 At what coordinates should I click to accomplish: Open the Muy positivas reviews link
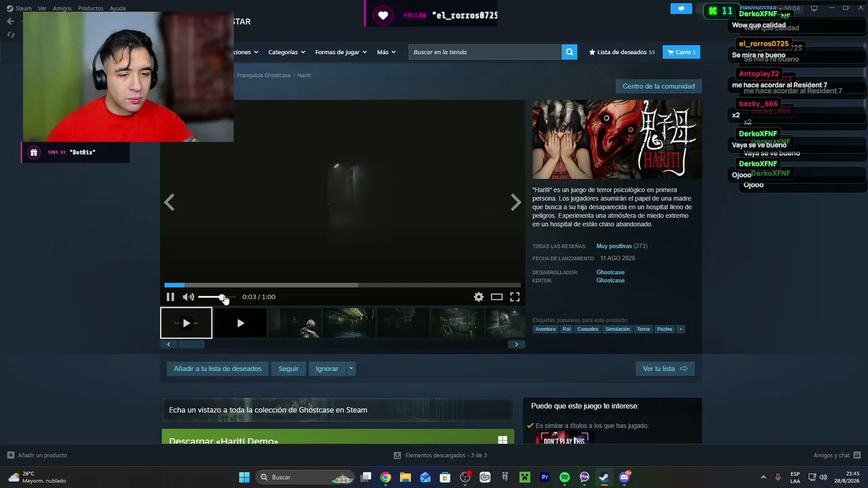coord(614,246)
